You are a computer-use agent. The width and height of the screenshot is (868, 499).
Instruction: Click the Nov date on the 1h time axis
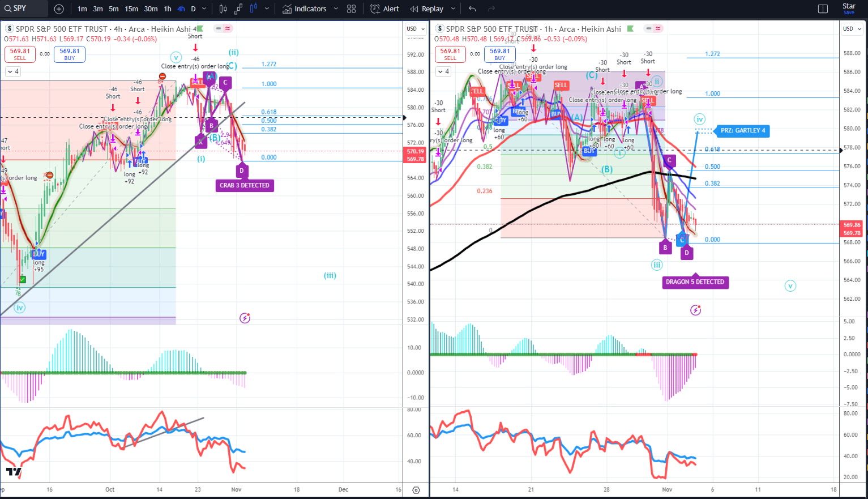pyautogui.click(x=668, y=489)
